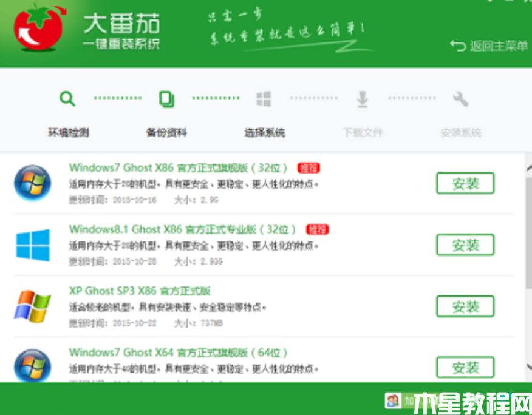This screenshot has width=532, height=415.
Task: Open Windows8.1 Ghost X86 专业版 title link
Action: click(182, 229)
